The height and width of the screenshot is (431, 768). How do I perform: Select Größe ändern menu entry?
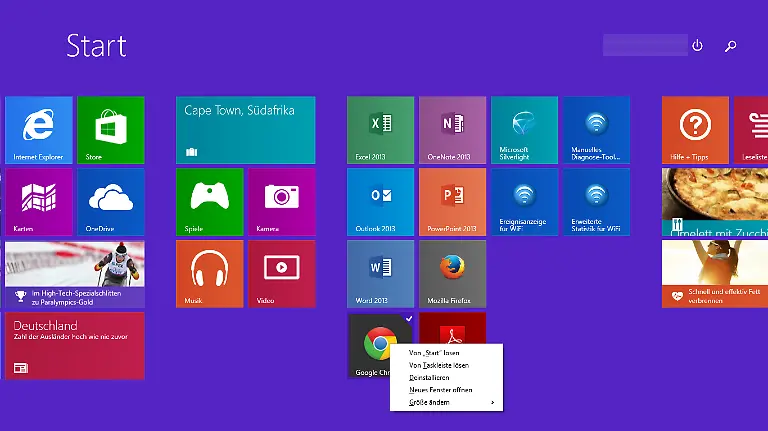[x=446, y=403]
